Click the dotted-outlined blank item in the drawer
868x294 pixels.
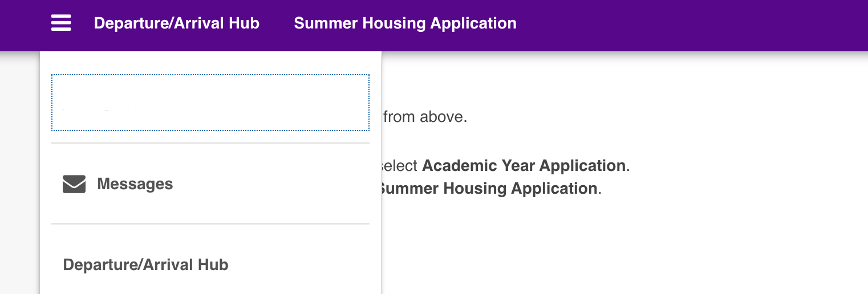[x=210, y=103]
